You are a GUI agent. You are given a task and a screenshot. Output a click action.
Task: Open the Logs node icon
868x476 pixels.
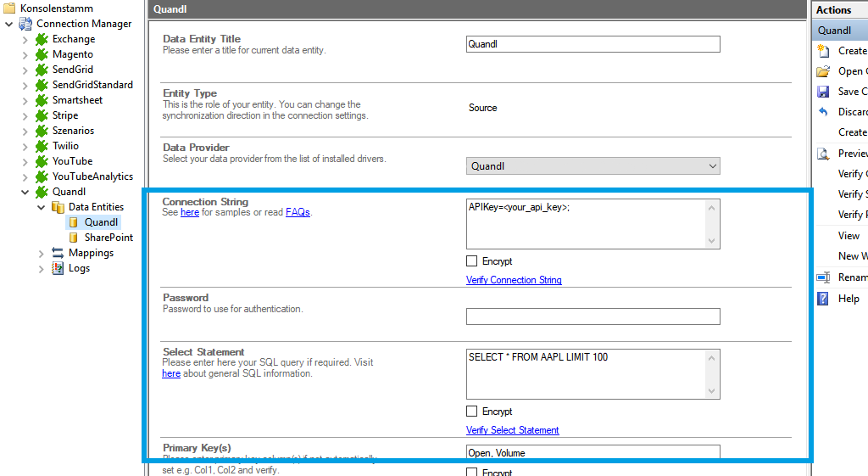[x=58, y=268]
